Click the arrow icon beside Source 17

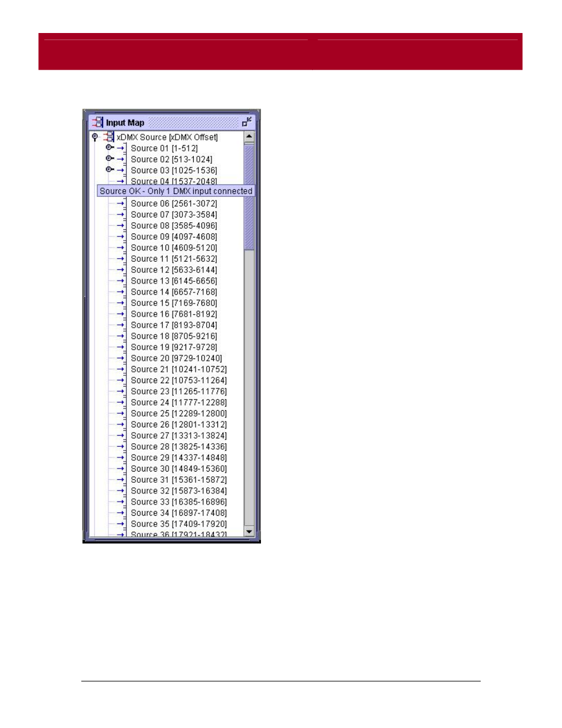pos(121,325)
